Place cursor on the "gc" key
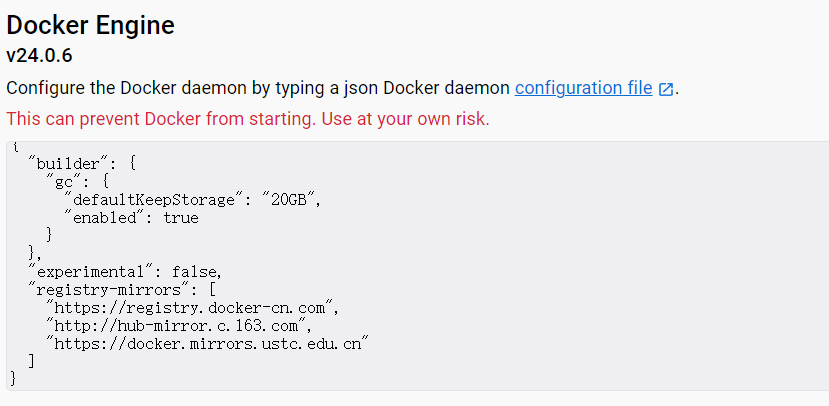The height and width of the screenshot is (406, 829). point(63,181)
